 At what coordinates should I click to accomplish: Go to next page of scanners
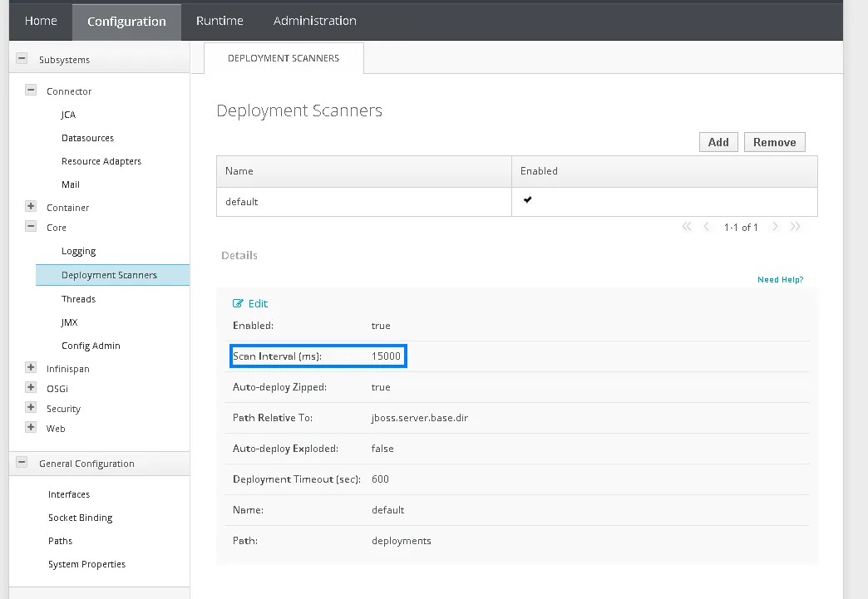point(775,226)
